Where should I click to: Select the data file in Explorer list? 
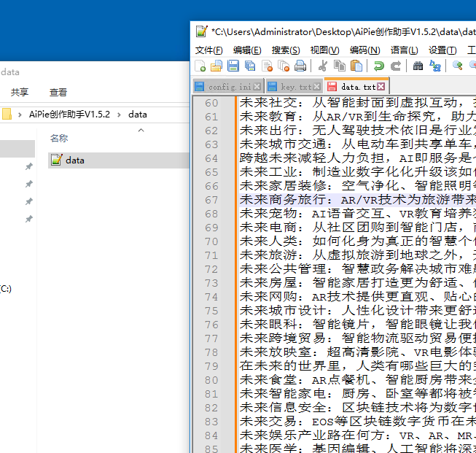[x=119, y=160]
